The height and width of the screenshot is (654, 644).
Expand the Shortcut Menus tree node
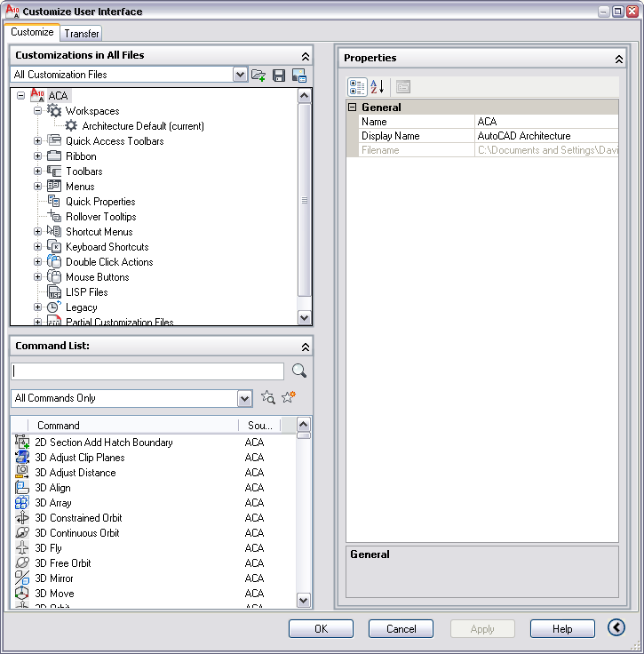[37, 232]
